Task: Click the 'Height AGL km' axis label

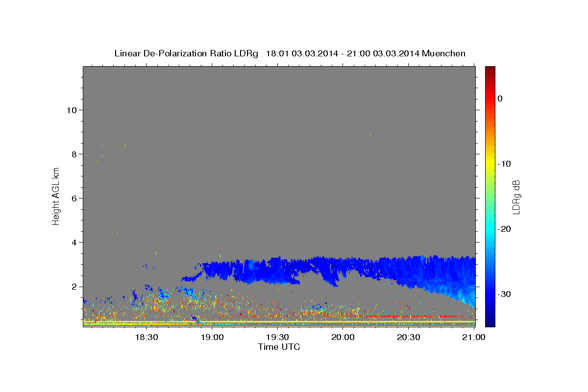Action: pyautogui.click(x=56, y=196)
